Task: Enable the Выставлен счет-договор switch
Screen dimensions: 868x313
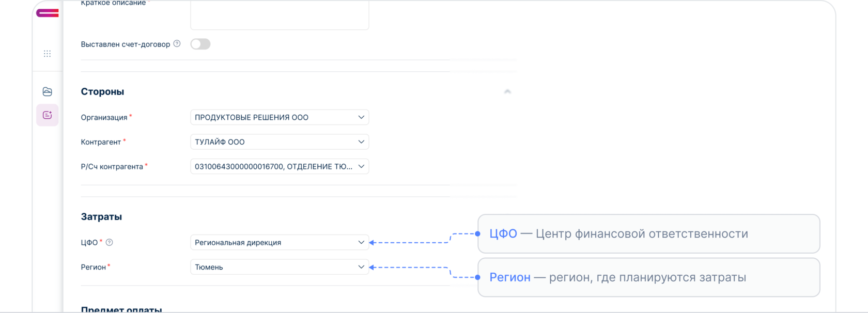Action: point(200,44)
